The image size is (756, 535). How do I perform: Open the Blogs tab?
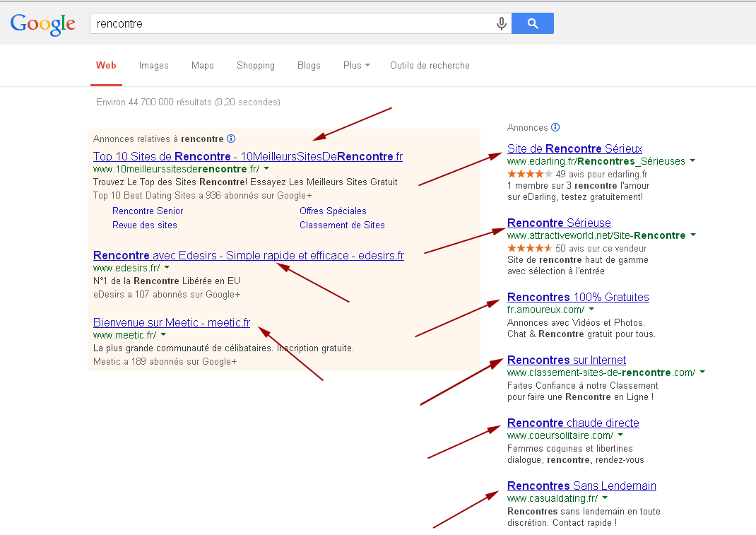point(309,65)
